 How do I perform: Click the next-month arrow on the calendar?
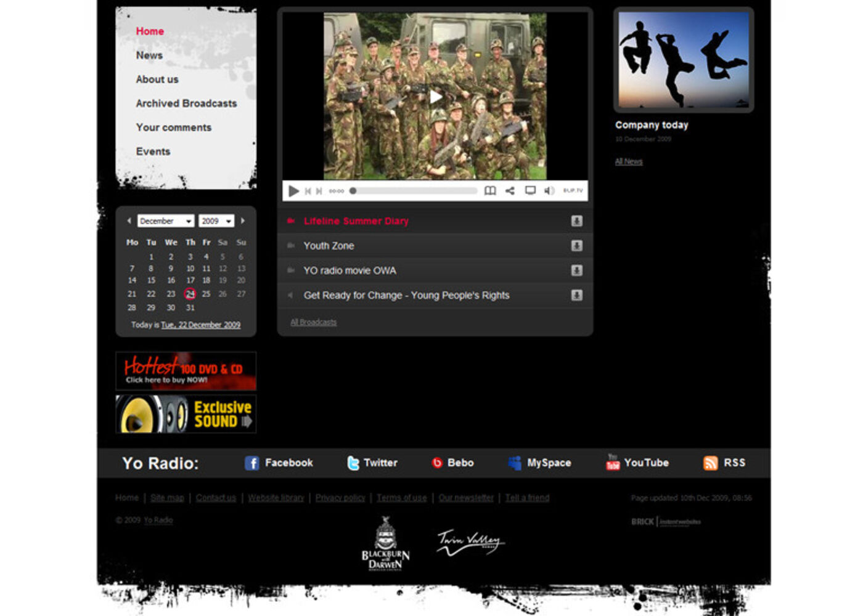click(243, 221)
